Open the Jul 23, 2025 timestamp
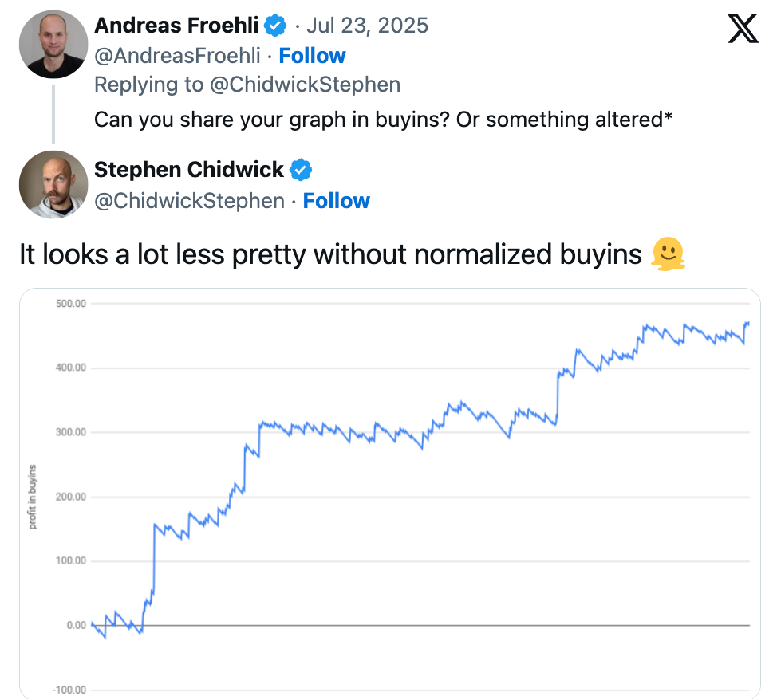Screen dimensions: 777x700 pyautogui.click(x=367, y=26)
